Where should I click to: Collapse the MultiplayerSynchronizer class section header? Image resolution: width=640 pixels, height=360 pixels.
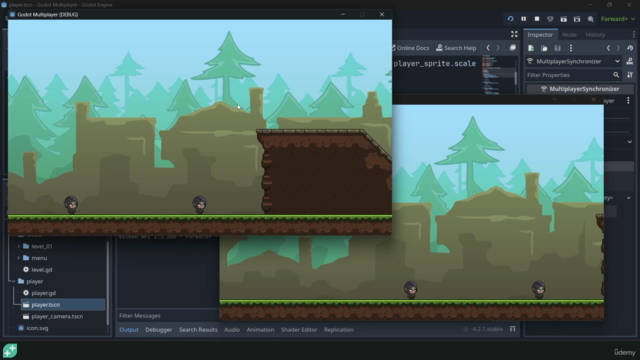click(x=580, y=89)
